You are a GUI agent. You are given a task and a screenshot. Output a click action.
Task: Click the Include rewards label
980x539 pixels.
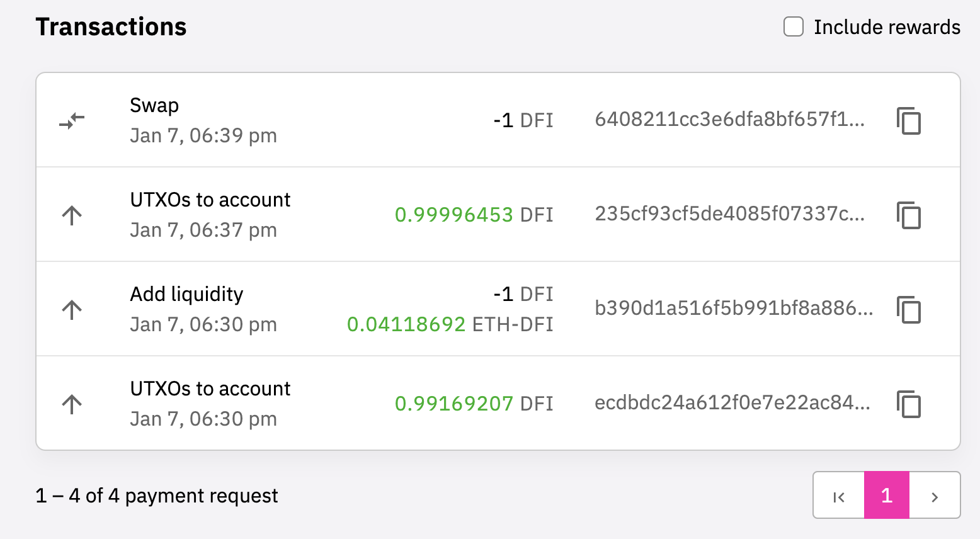[887, 27]
